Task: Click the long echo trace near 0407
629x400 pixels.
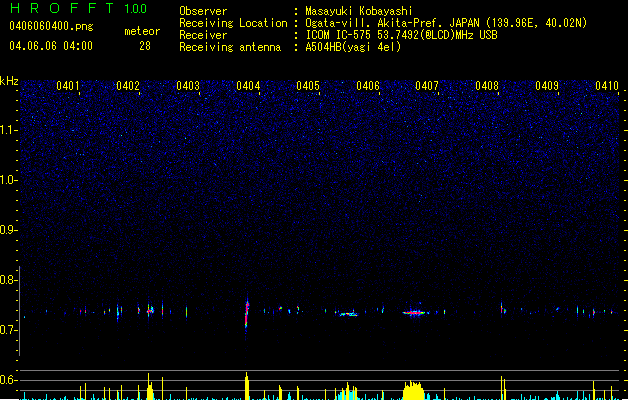Action: [415, 312]
